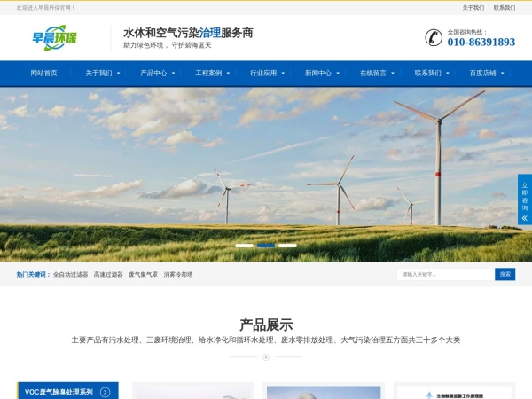Click 关于我们 link in top bar
The height and width of the screenshot is (399, 532).
(473, 7)
